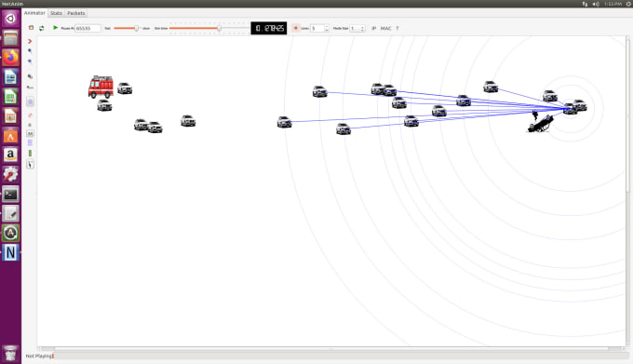Screen dimensions: 633x364
Task: Open the Node Size dropdown
Action: 357,28
